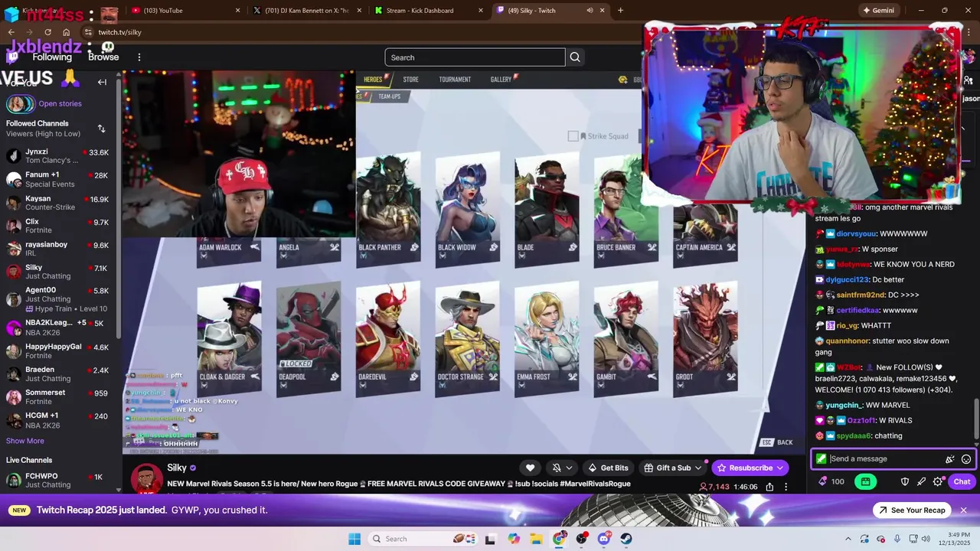Screen dimensions: 980x551
Task: Click the ESC BACK button in game
Action: tap(777, 442)
